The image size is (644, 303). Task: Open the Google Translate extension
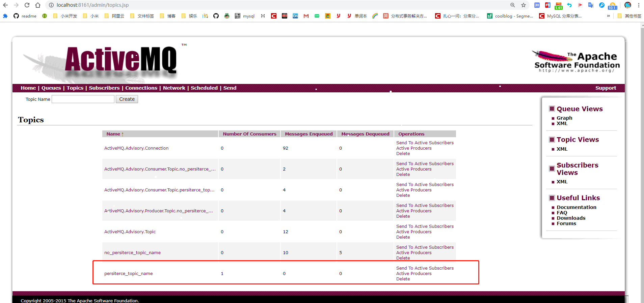tap(591, 5)
